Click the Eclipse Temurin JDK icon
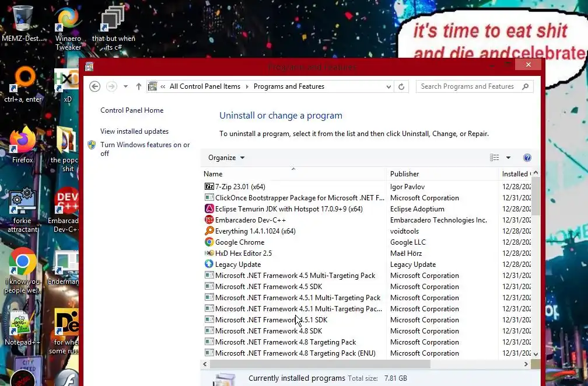The height and width of the screenshot is (386, 588). pyautogui.click(x=209, y=208)
